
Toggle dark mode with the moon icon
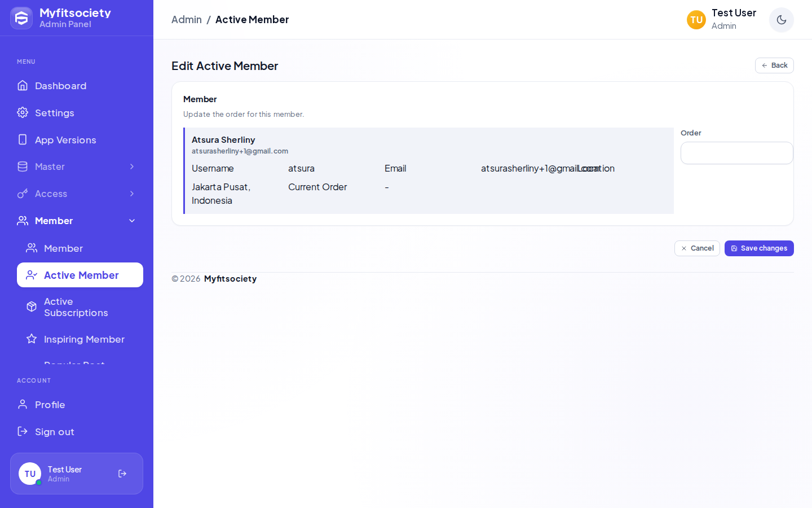click(x=782, y=20)
